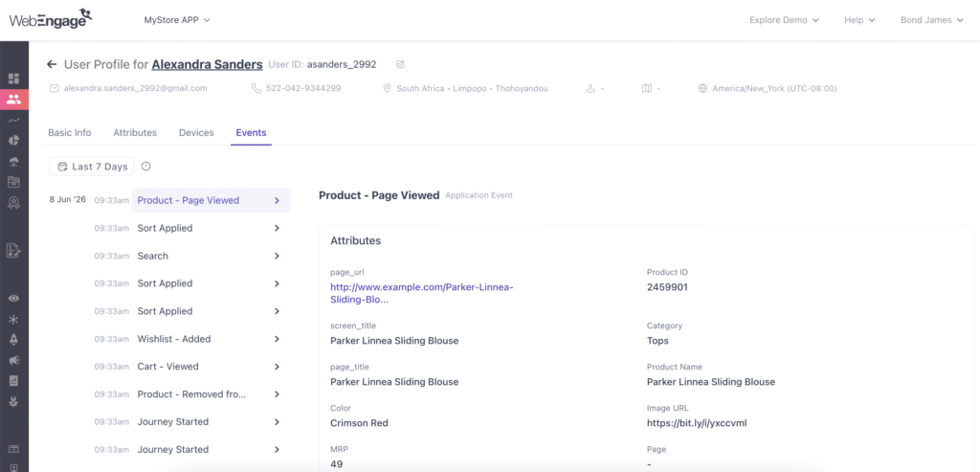The image size is (980, 472).
Task: Click the Category value Tops
Action: [657, 341]
